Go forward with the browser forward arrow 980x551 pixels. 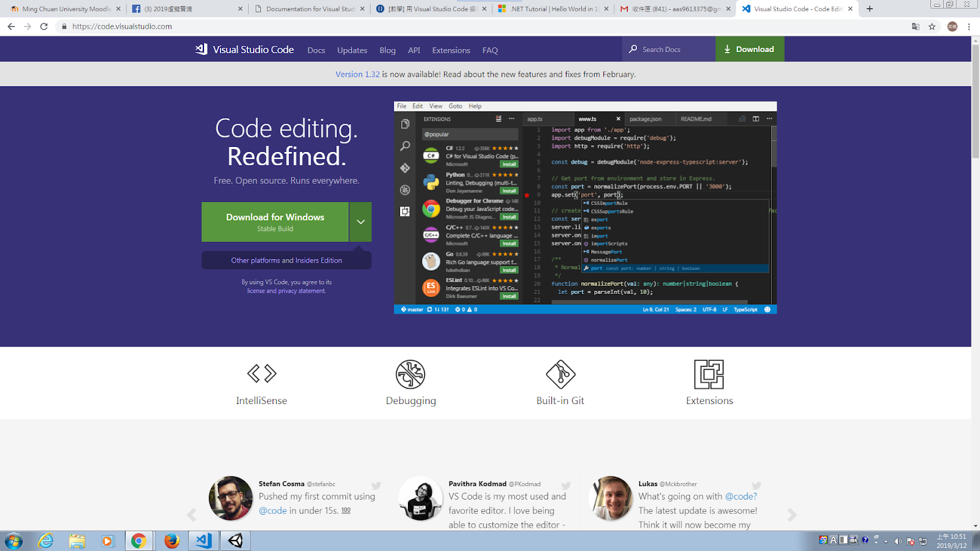[28, 26]
